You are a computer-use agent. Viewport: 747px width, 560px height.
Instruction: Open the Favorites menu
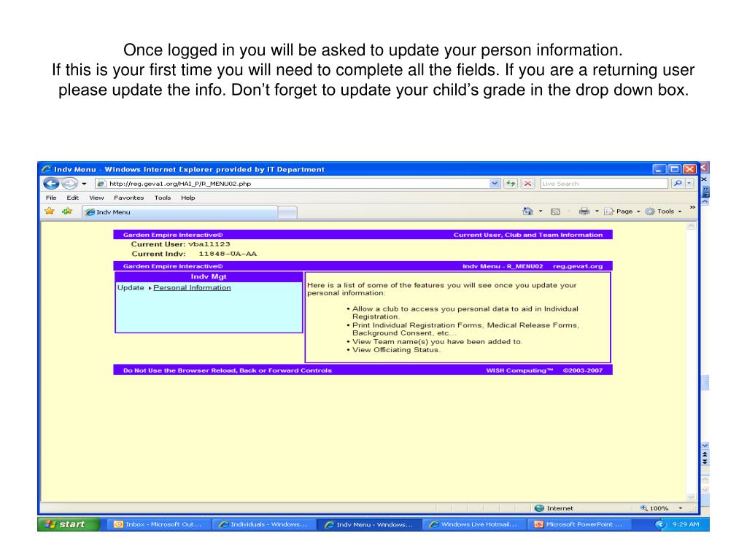point(128,198)
